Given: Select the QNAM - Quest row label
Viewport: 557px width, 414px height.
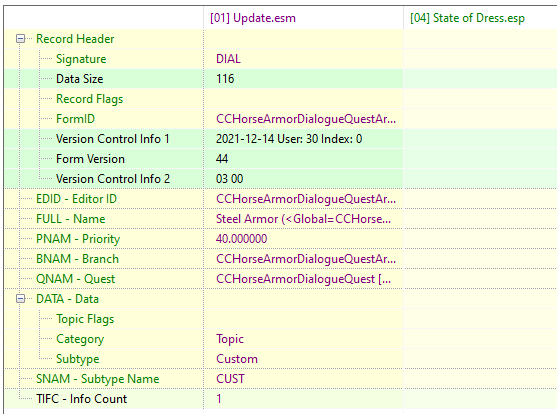Looking at the screenshot, I should click(75, 279).
